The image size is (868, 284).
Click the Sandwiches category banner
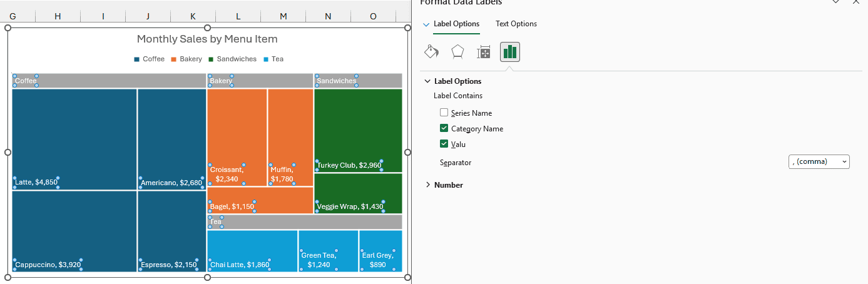point(359,81)
